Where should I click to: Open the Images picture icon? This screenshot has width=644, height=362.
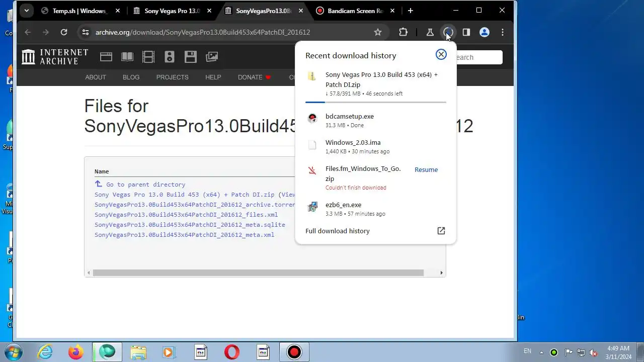pos(212,57)
